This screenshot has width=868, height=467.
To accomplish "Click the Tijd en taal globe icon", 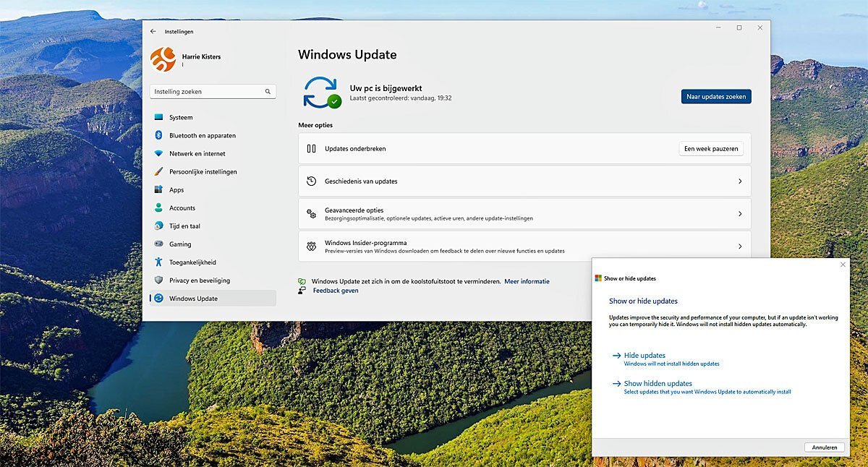I will pos(158,226).
